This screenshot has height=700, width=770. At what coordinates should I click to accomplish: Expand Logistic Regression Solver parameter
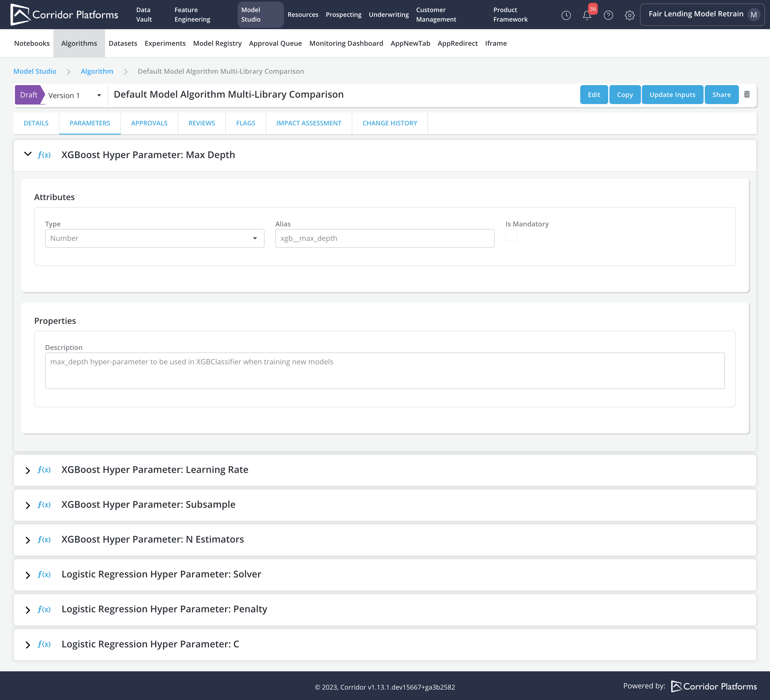pyautogui.click(x=28, y=575)
